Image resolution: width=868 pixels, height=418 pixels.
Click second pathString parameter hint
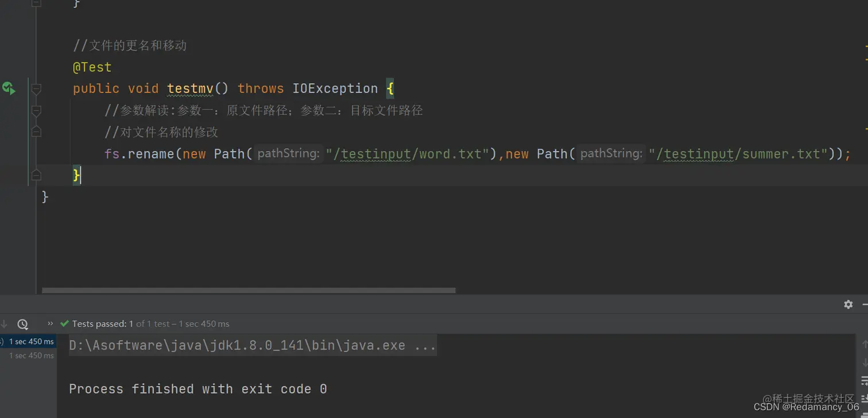(611, 153)
